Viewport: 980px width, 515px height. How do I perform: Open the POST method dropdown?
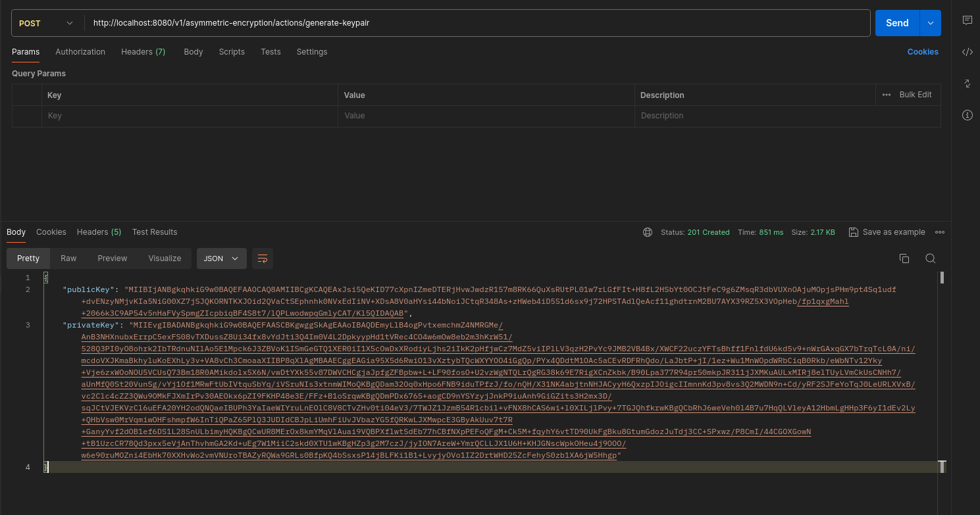pyautogui.click(x=46, y=23)
